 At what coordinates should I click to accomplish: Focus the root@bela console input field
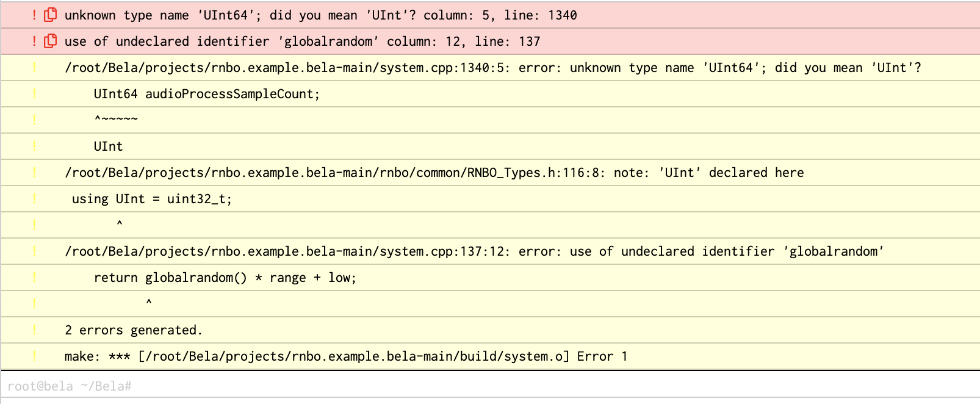pyautogui.click(x=488, y=386)
